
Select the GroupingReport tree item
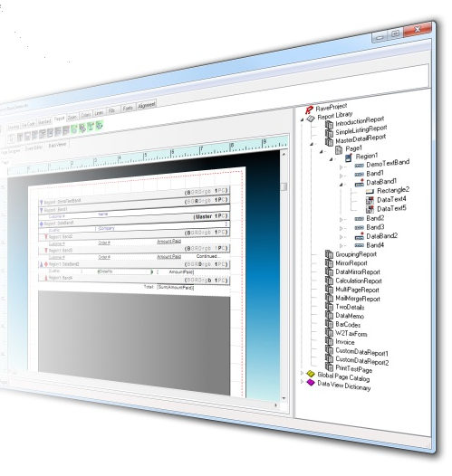pos(356,254)
